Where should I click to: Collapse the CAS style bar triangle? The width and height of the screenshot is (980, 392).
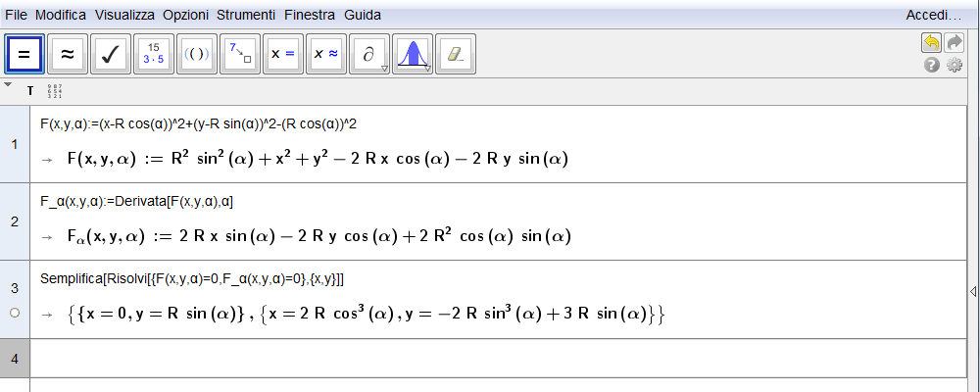pos(8,85)
